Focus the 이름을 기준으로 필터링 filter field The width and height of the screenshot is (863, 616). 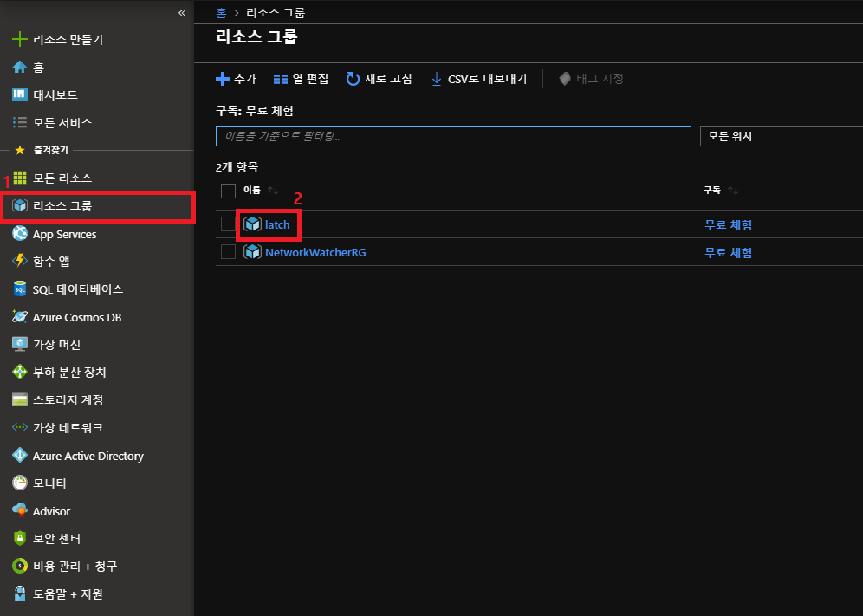(453, 136)
